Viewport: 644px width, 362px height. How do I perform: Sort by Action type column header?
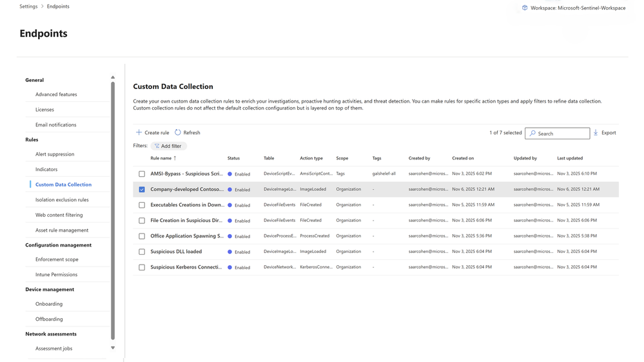311,158
